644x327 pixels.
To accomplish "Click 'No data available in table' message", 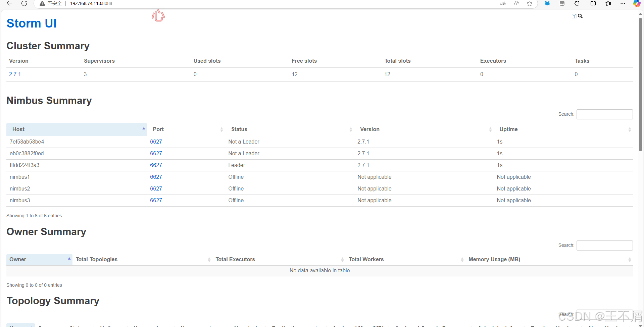I will (319, 270).
